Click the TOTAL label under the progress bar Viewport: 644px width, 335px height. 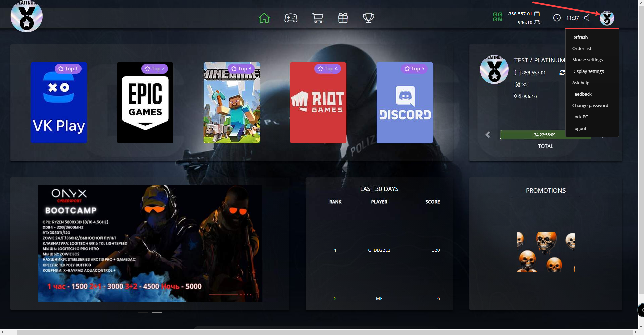(x=546, y=146)
